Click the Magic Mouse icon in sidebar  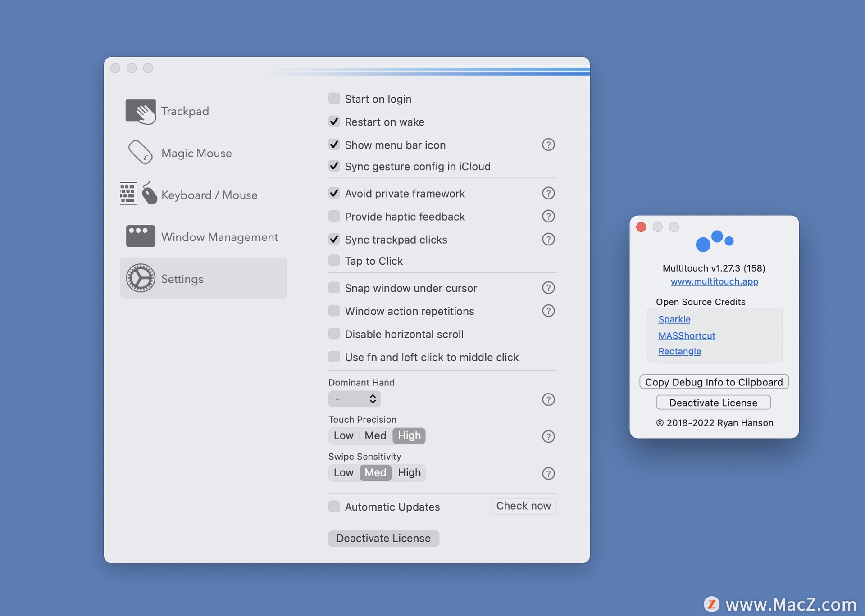point(141,153)
